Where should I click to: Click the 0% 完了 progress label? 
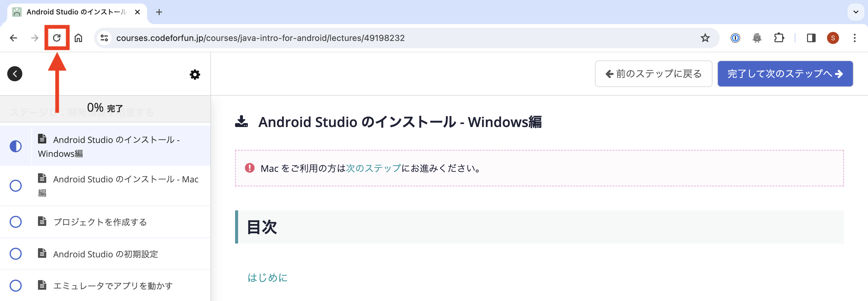click(105, 108)
